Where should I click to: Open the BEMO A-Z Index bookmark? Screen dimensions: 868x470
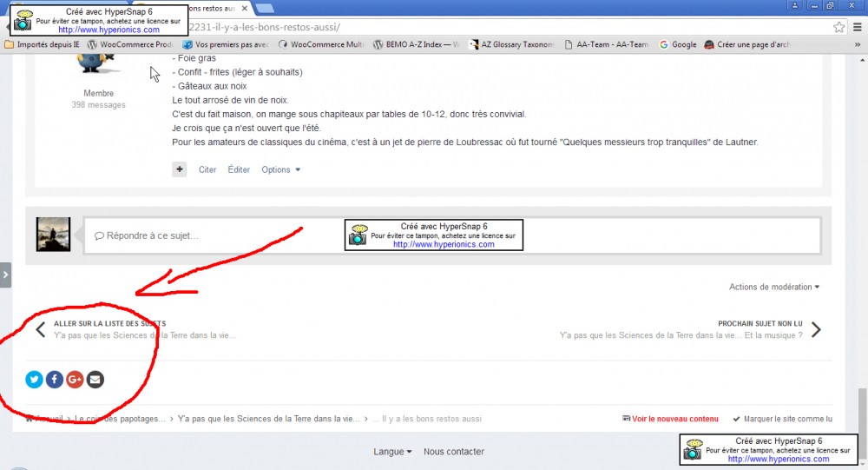coord(417,44)
